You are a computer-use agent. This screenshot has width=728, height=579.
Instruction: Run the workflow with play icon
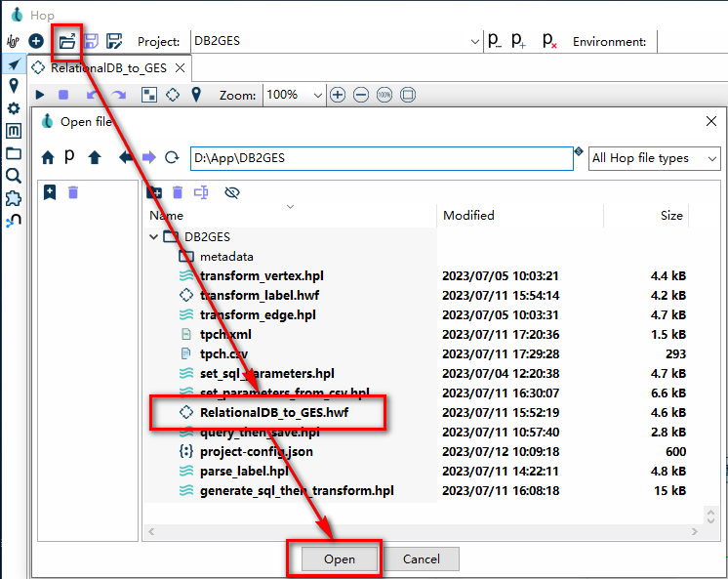[40, 95]
